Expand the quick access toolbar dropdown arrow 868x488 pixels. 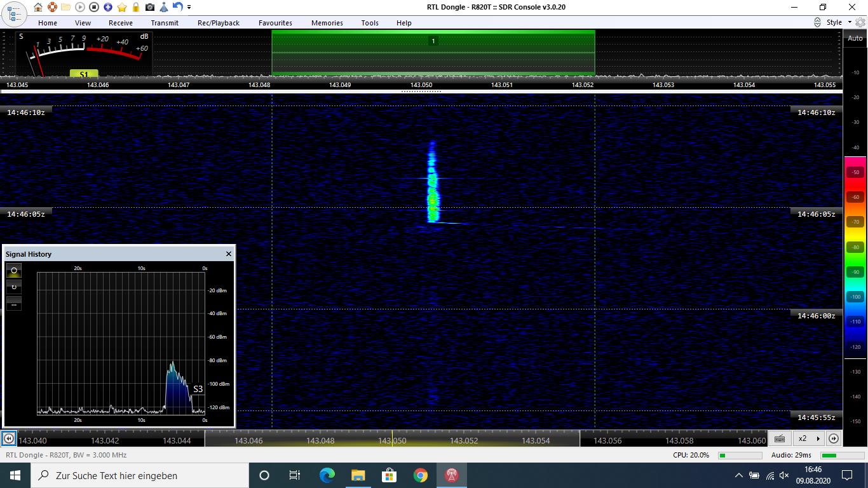pyautogui.click(x=189, y=7)
